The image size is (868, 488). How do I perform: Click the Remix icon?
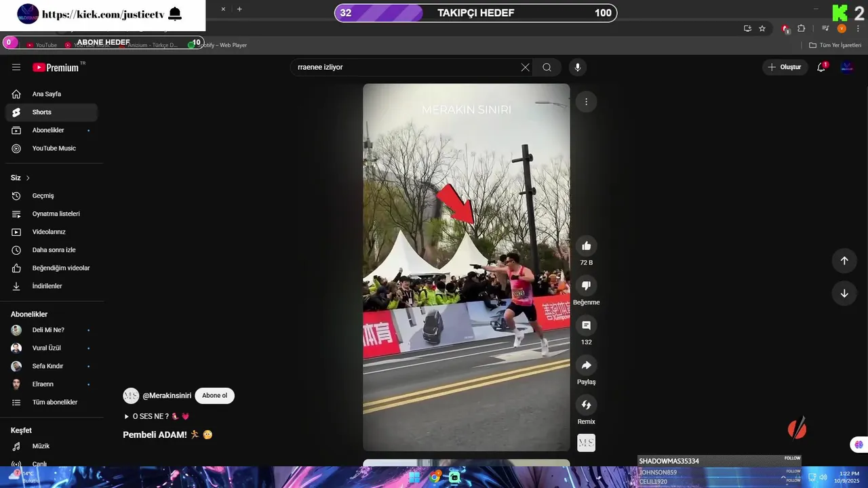(586, 405)
